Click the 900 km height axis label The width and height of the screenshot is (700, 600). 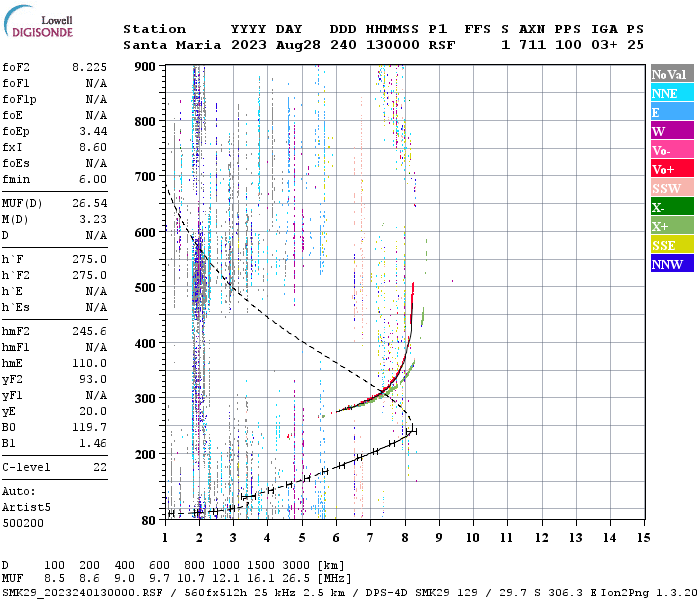click(145, 67)
